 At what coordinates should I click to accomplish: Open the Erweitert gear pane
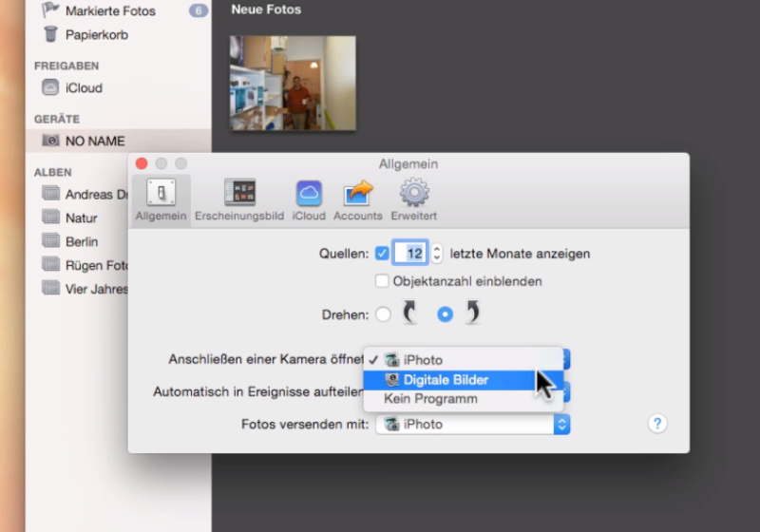click(x=413, y=199)
